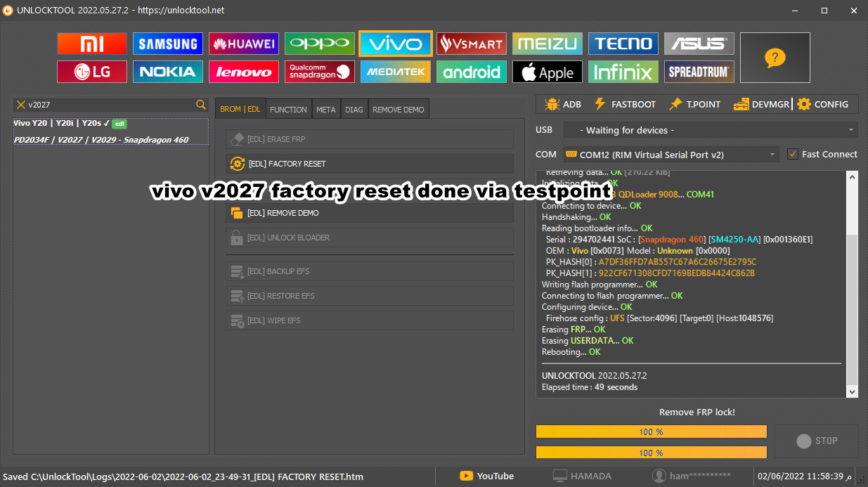This screenshot has height=487, width=868.
Task: Open the ADB toolbar item
Action: [x=562, y=104]
